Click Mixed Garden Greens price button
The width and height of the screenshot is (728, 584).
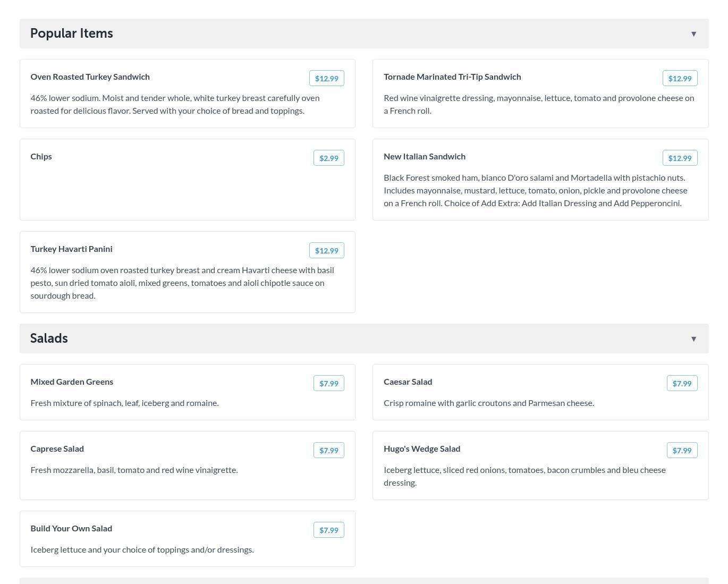pyautogui.click(x=328, y=384)
